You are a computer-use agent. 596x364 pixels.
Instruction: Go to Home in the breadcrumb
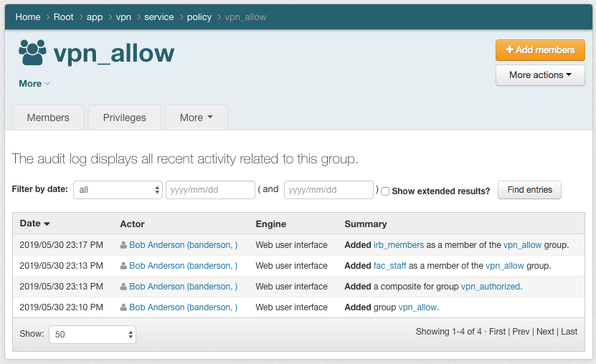[28, 17]
